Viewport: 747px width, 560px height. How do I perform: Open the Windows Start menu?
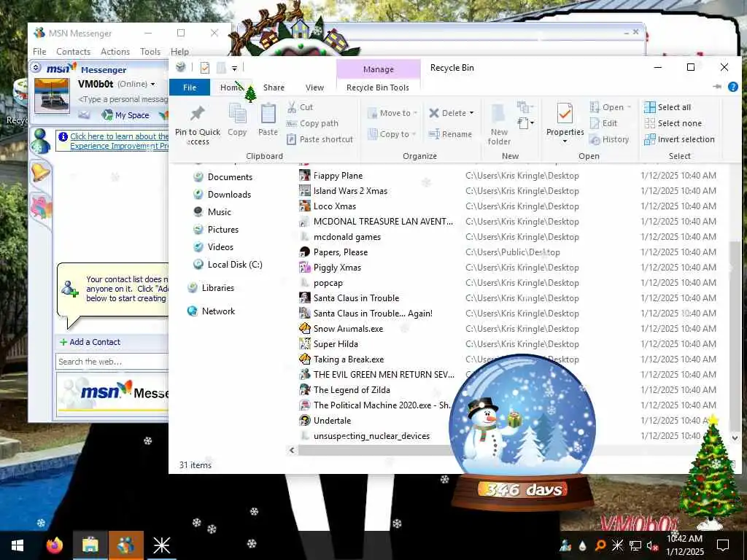point(18,545)
